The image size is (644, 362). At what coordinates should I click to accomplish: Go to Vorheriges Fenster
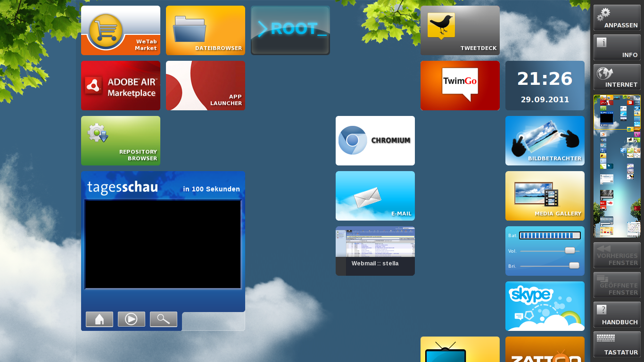coord(617,255)
